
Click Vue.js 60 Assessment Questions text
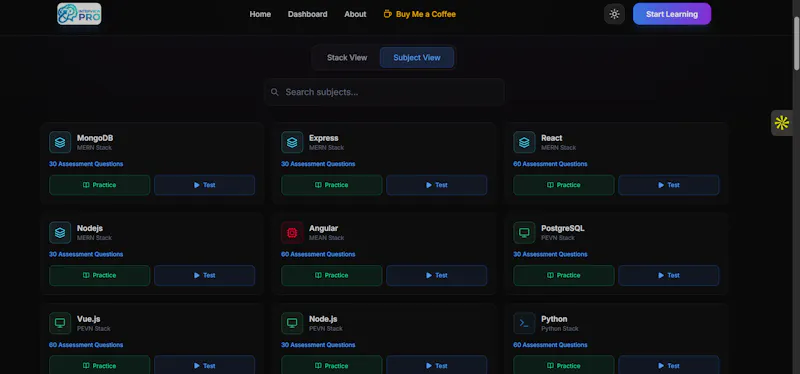(x=86, y=345)
